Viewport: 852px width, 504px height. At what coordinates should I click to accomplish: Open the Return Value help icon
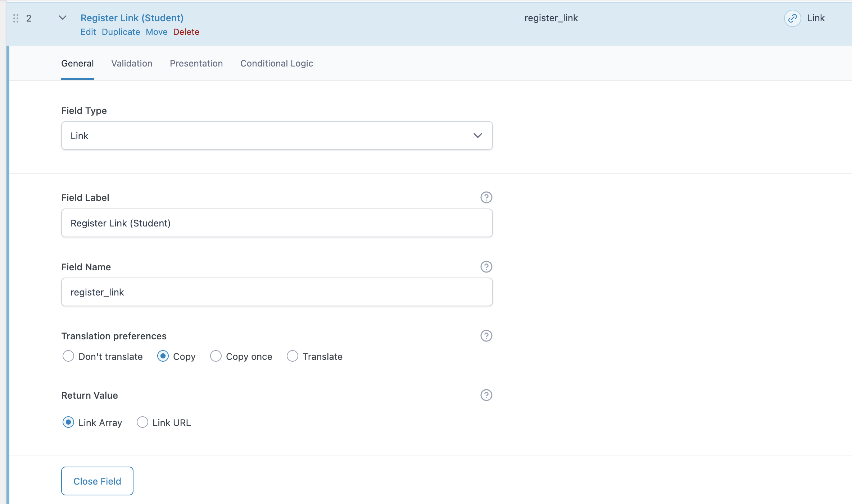click(486, 395)
